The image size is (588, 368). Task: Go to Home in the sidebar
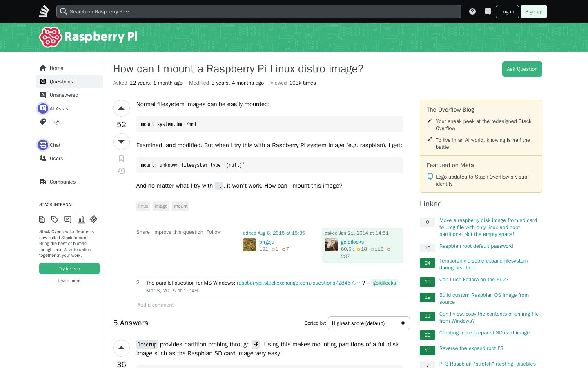(x=69, y=68)
